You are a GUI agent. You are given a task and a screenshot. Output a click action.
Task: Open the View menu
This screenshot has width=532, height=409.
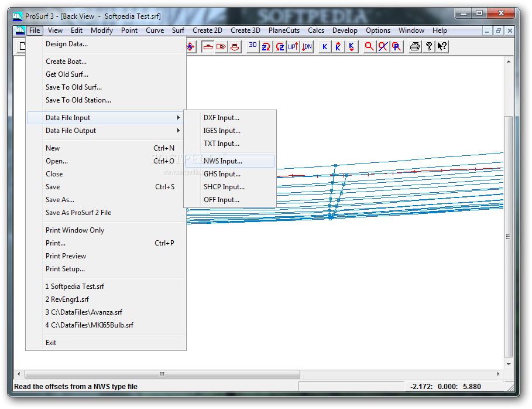55,30
